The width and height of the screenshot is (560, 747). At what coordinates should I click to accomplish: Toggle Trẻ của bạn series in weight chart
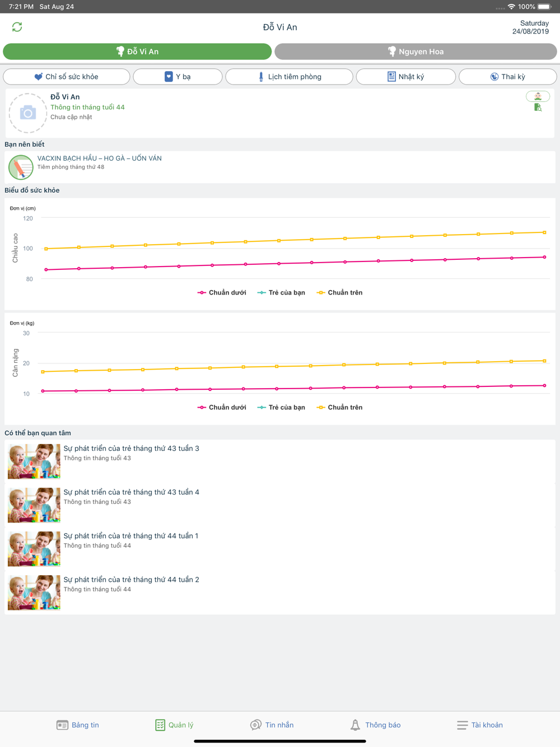[281, 408]
